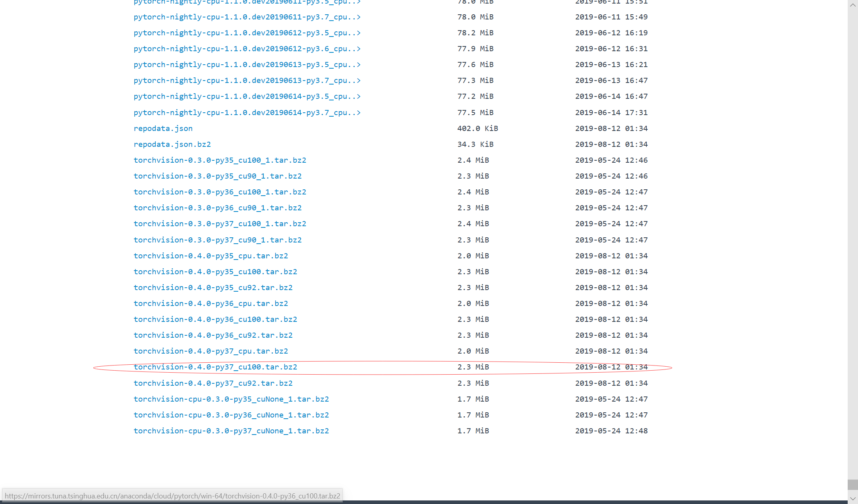Open torchvision-0.4.0-py35_cpu.tar.bz2 link
The height and width of the screenshot is (504, 858).
pyautogui.click(x=211, y=256)
